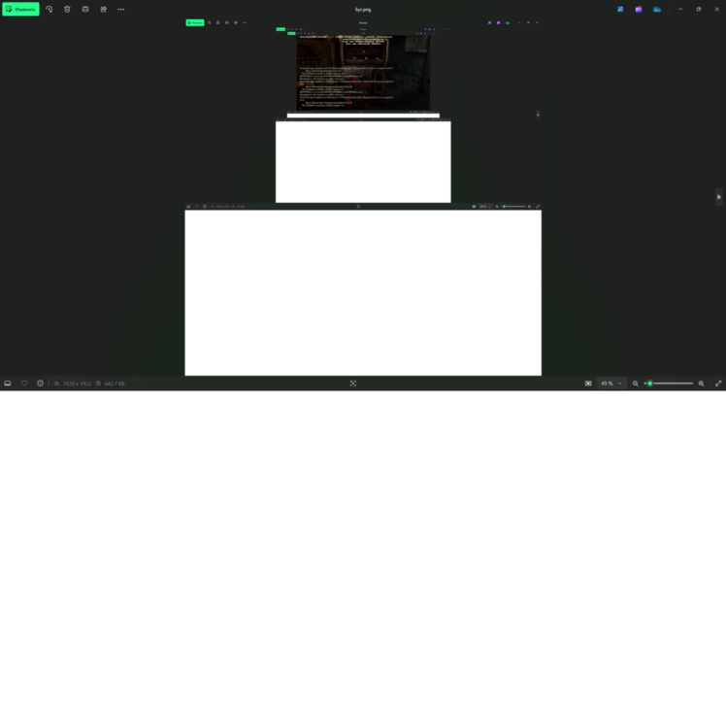Click the nested screenshot's small full screen icon

[x=538, y=207]
